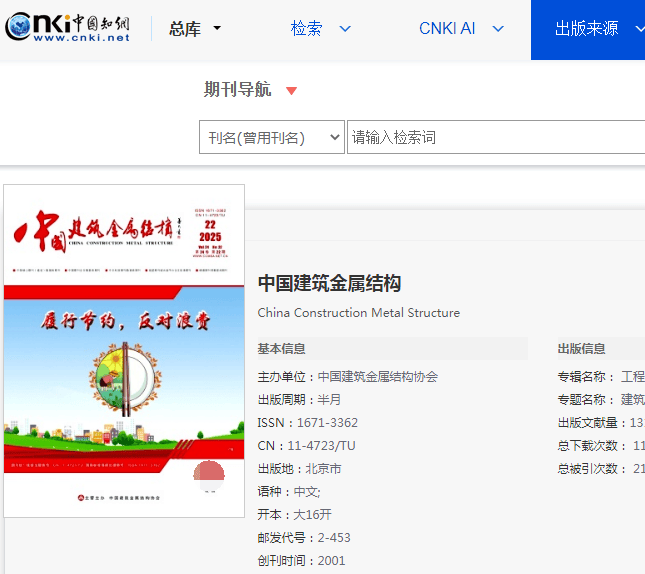Open the journal cover image thumbnail

124,350
